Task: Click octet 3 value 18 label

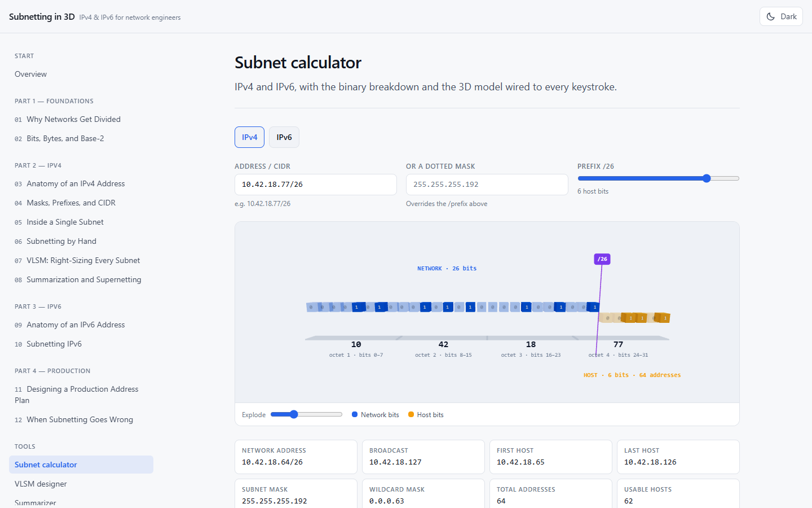Action: click(x=531, y=344)
